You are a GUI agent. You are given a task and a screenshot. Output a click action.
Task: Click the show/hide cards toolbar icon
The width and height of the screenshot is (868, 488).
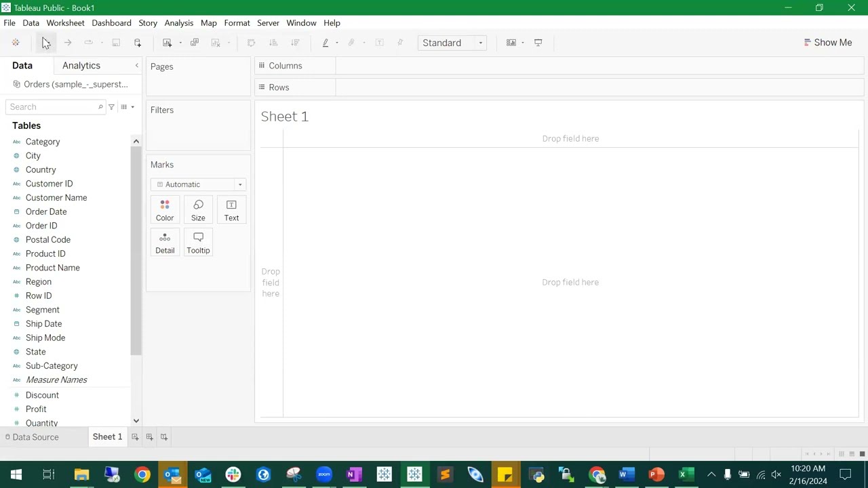click(511, 43)
